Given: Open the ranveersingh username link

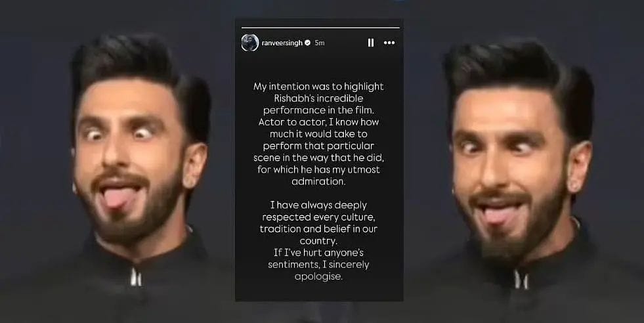Looking at the screenshot, I should tap(282, 43).
